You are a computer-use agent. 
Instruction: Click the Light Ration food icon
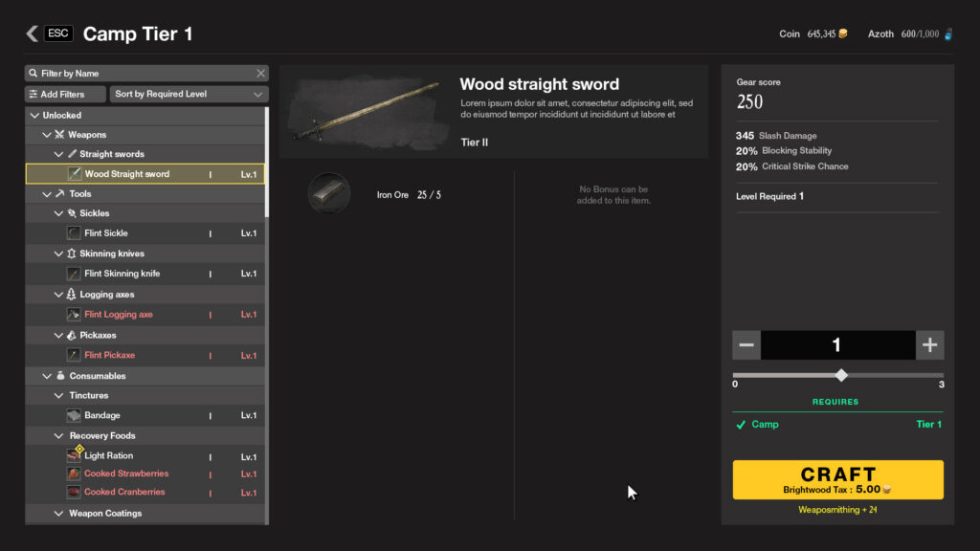pos(74,456)
